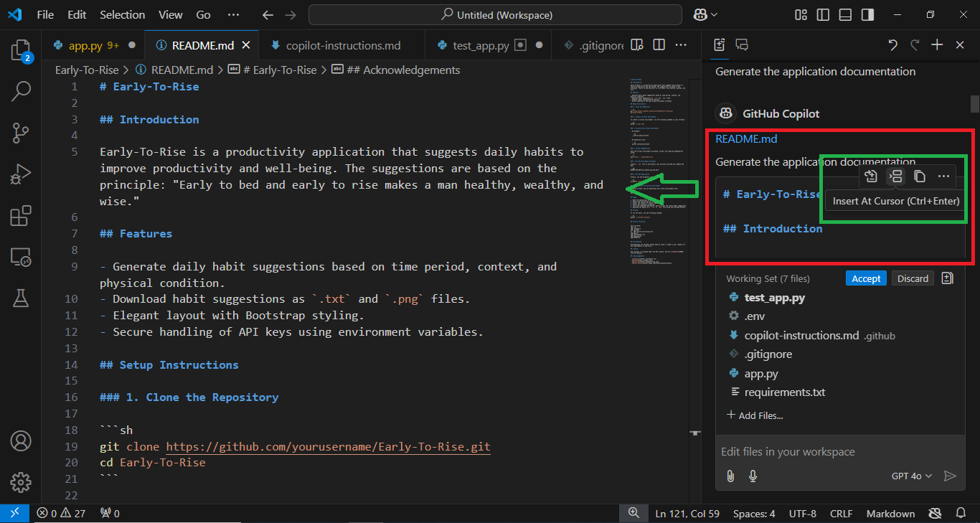Open the Extensions view

21,216
